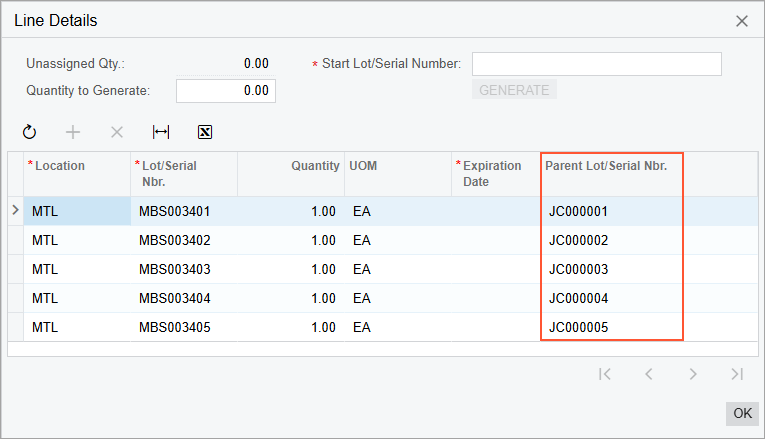Image resolution: width=765 pixels, height=439 pixels.
Task: Focus the Start Lot/Serial Number field
Action: [x=596, y=64]
